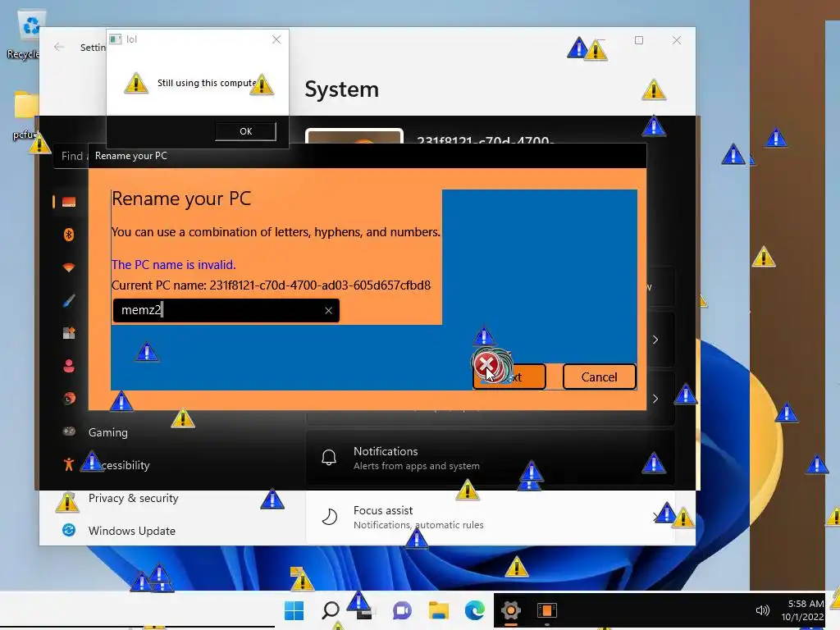This screenshot has width=840, height=630.
Task: Open Apps icon in Settings sidebar
Action: [x=69, y=333]
